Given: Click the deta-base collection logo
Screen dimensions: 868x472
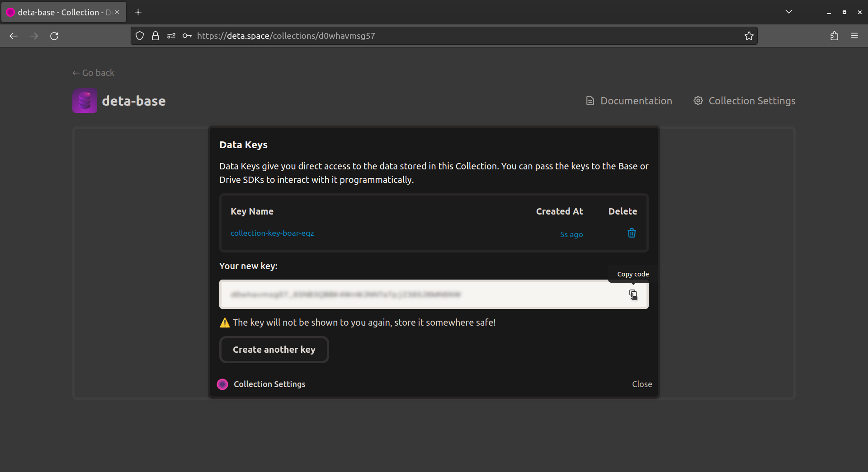Looking at the screenshot, I should click(85, 101).
